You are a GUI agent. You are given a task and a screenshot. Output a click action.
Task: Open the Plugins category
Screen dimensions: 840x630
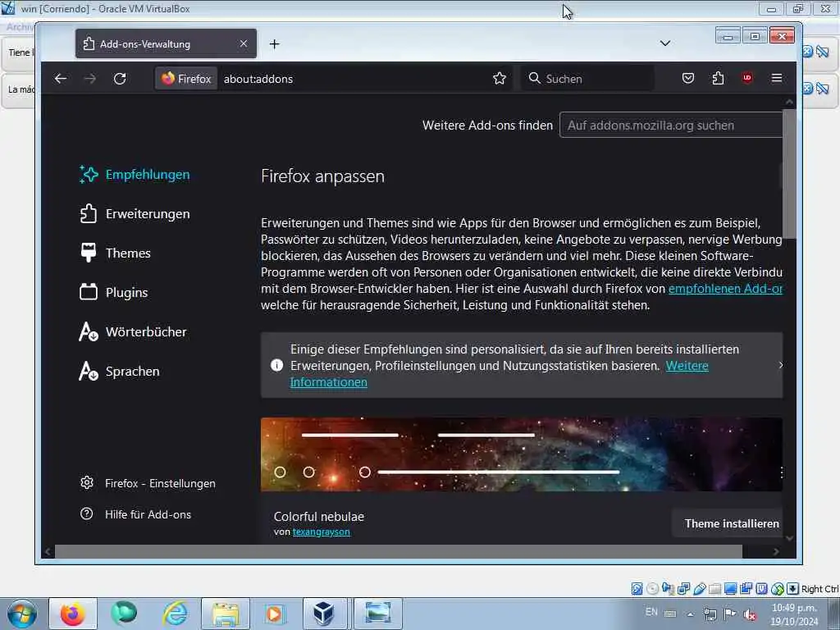(113, 293)
